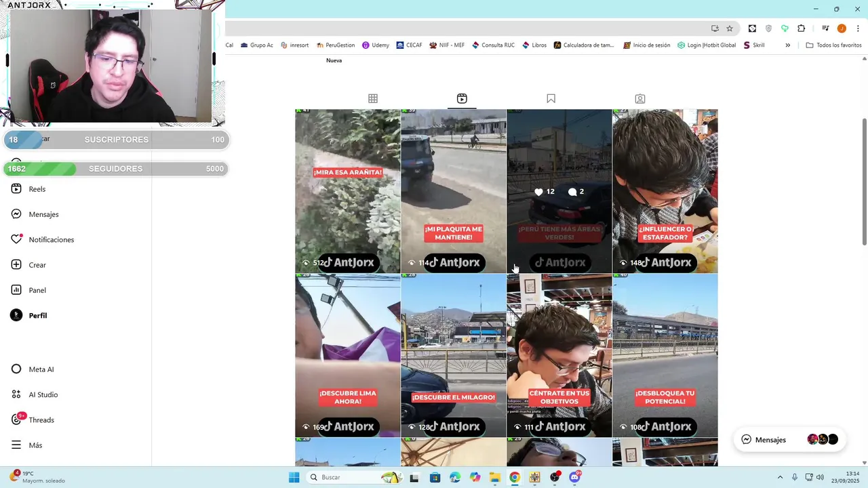Open the floating Mensajes button
Screen dimensions: 868x488
coord(789,439)
